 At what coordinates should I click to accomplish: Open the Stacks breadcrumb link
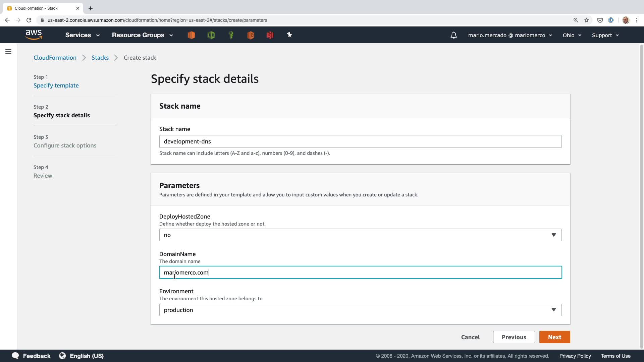[100, 58]
